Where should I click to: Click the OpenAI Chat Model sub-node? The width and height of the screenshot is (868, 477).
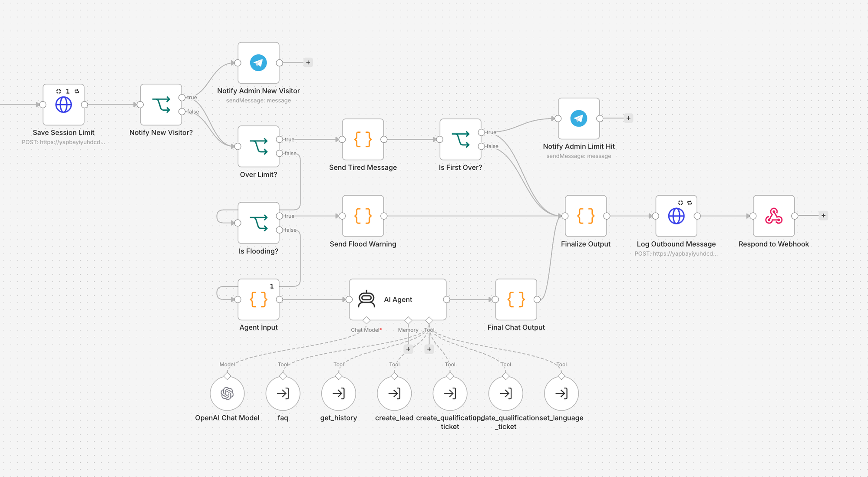(x=227, y=393)
